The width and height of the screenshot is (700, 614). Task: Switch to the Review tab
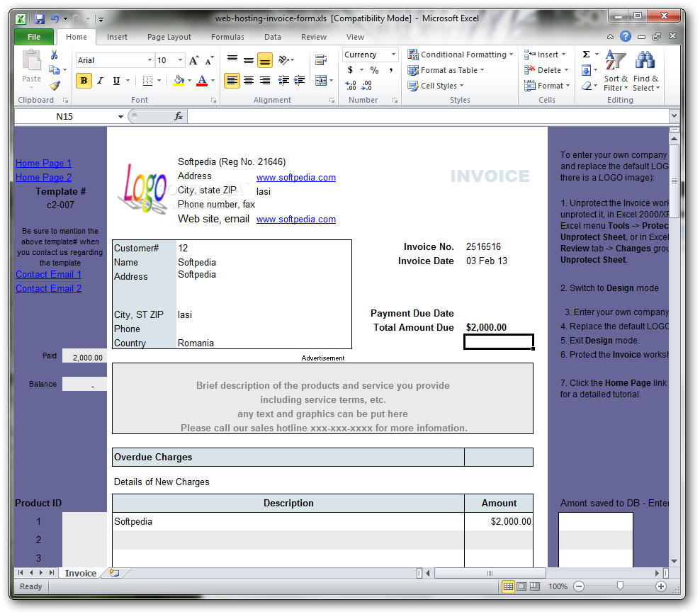pyautogui.click(x=313, y=37)
